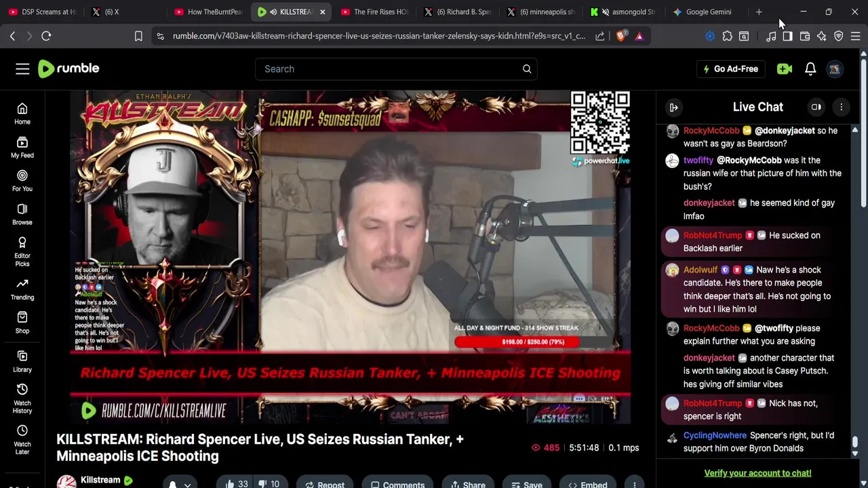Click the Repost button

(325, 485)
